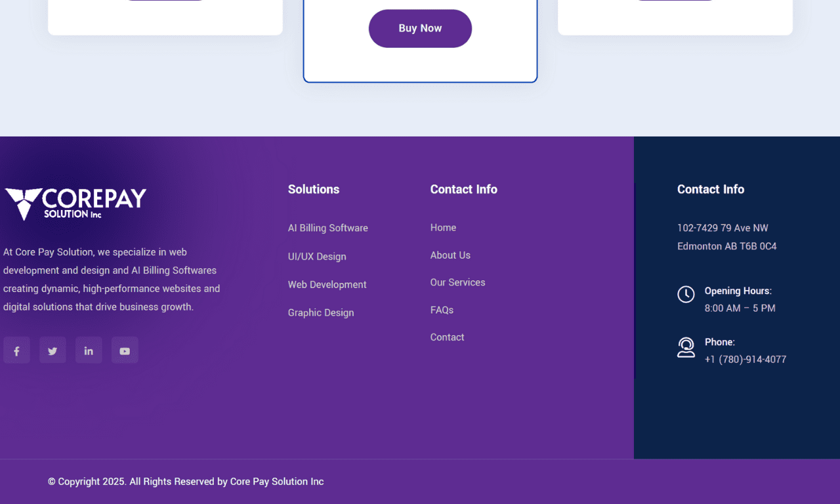Click the CorePay Solution Inc logo

(75, 203)
